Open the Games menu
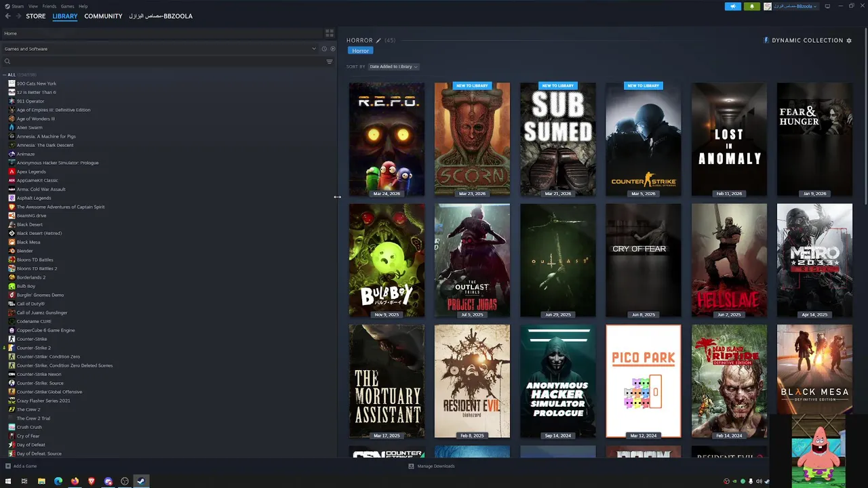Viewport: 868px width, 488px height. coord(67,6)
